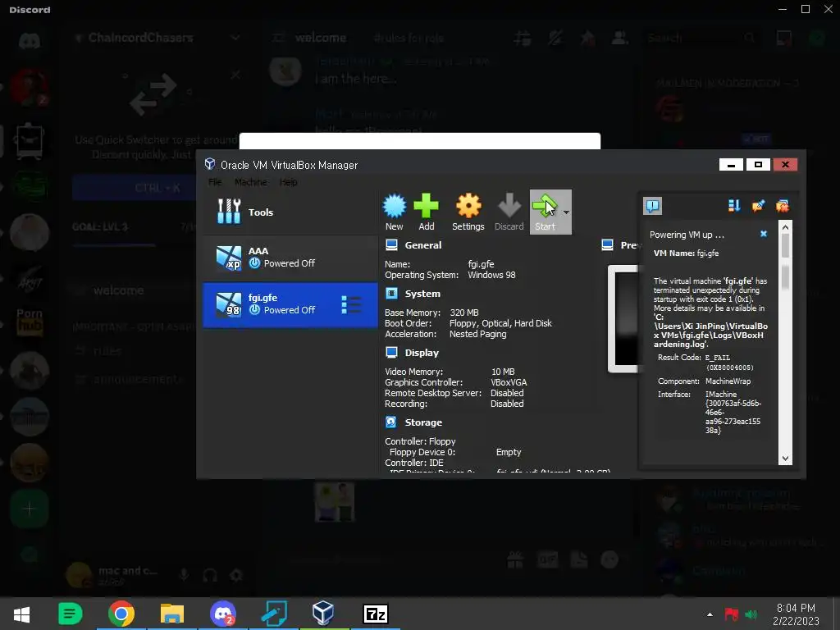The height and width of the screenshot is (630, 840).
Task: Click the Discard toolbar icon
Action: [509, 212]
